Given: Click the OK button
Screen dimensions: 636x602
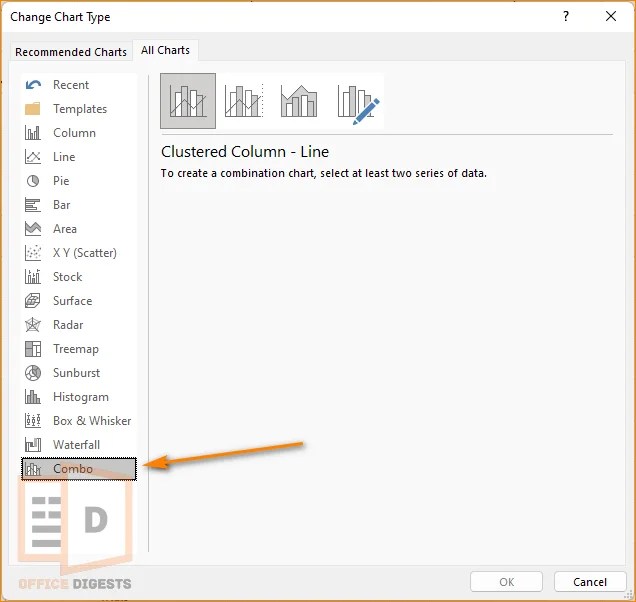Looking at the screenshot, I should coord(506,582).
